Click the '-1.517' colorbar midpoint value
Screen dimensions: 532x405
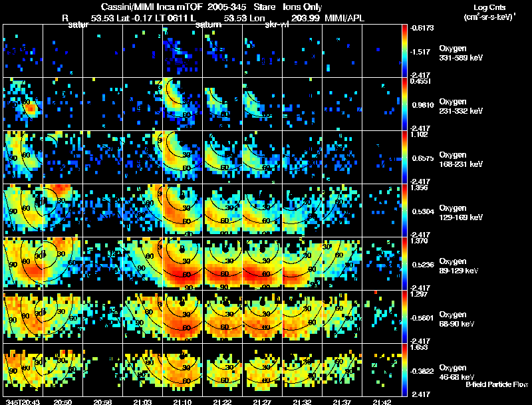[421, 52]
